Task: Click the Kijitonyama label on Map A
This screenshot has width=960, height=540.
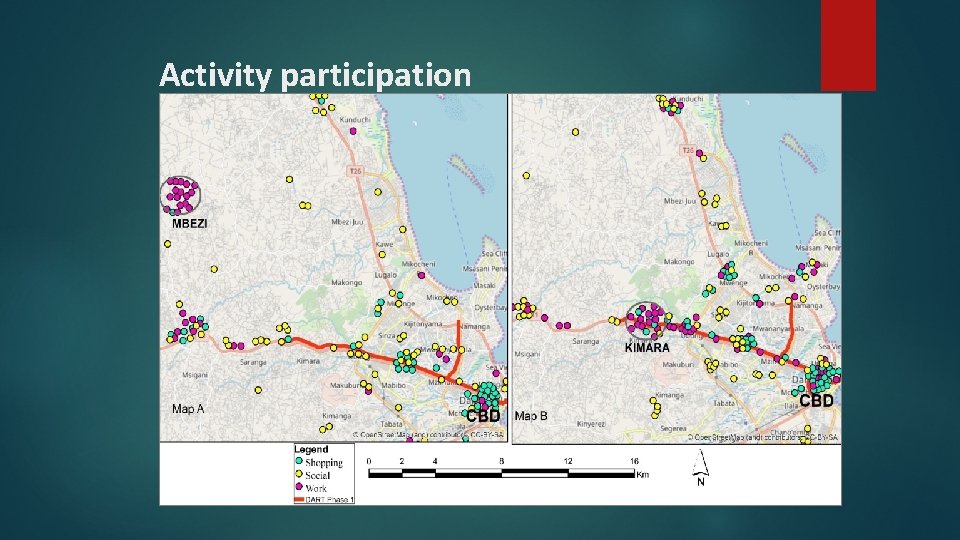Action: (x=423, y=324)
